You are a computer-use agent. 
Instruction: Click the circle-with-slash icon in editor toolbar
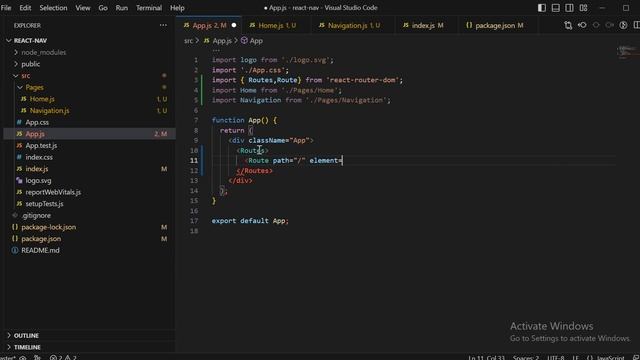pyautogui.click(x=623, y=25)
